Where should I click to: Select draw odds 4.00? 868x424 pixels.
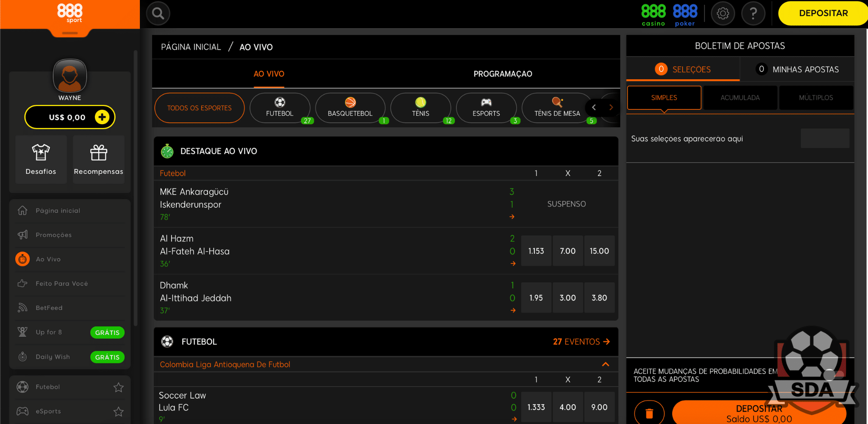click(568, 407)
